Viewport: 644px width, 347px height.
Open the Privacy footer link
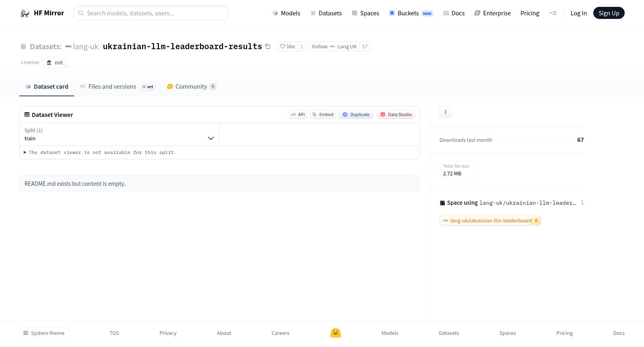pyautogui.click(x=168, y=333)
